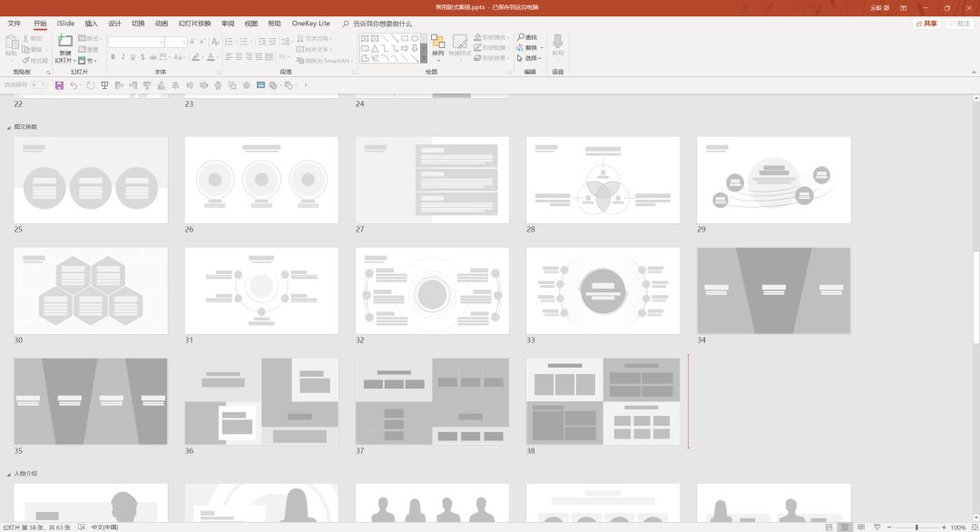Click the New Slide (新建幻灯片) icon
The width and height of the screenshot is (980, 532).
[x=65, y=41]
